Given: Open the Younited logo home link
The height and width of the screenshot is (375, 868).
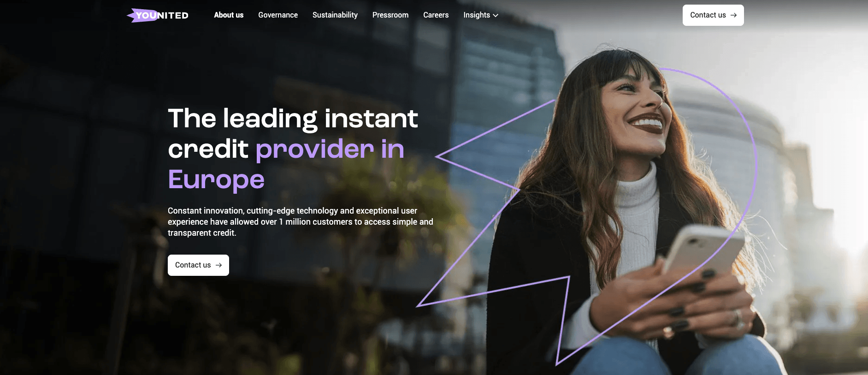Looking at the screenshot, I should 158,15.
